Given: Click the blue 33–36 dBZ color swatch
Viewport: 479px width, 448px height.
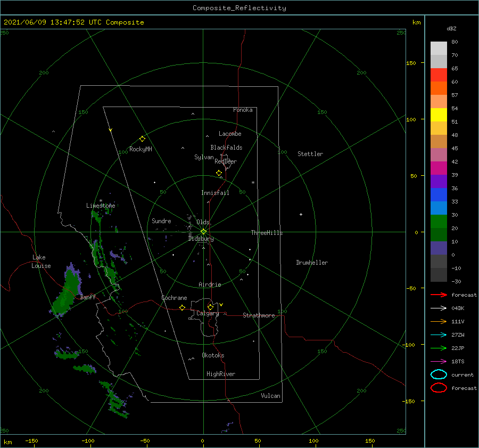Looking at the screenshot, I should click(x=439, y=195).
